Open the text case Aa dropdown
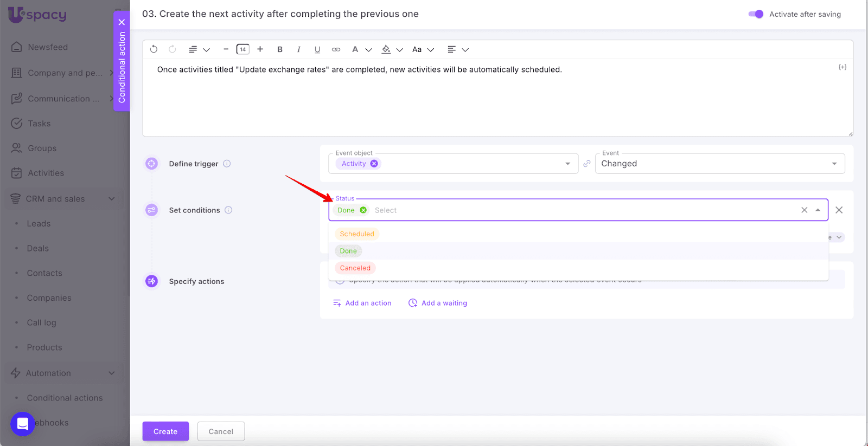 (423, 49)
